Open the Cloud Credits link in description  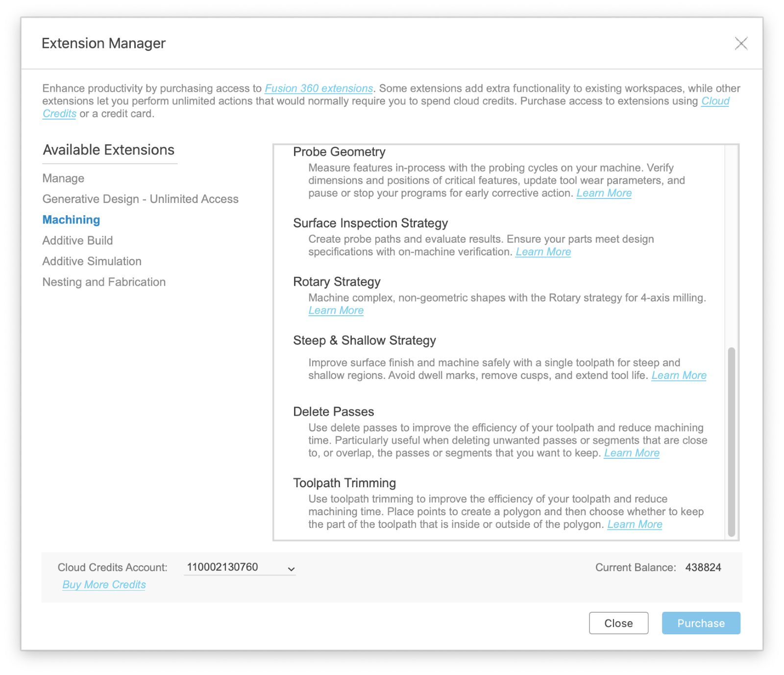(715, 101)
